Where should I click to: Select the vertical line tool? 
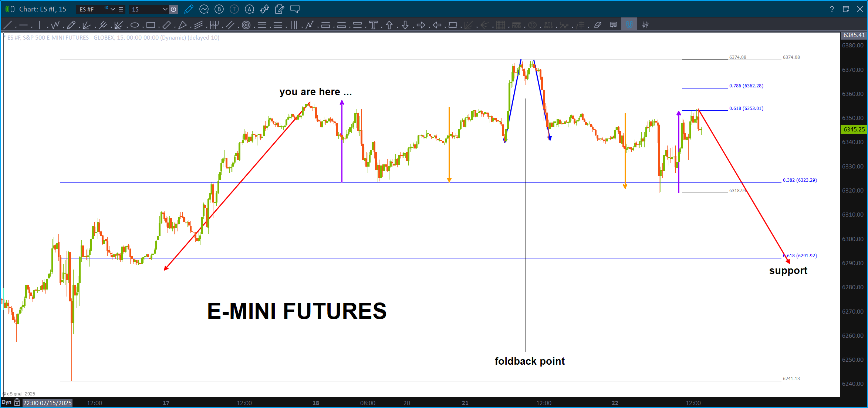[39, 25]
